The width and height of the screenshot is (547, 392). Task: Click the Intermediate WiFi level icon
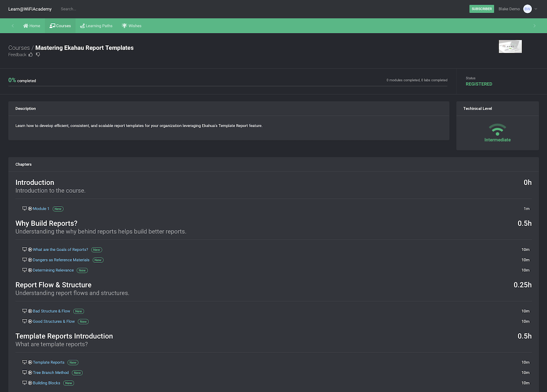pyautogui.click(x=497, y=129)
